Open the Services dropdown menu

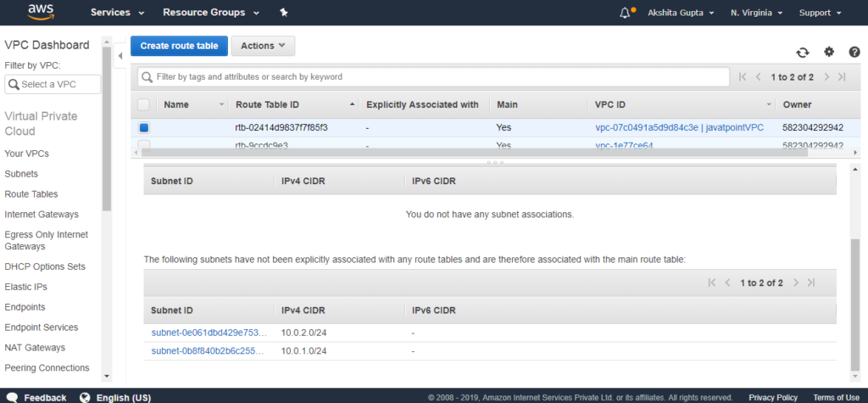(x=117, y=12)
